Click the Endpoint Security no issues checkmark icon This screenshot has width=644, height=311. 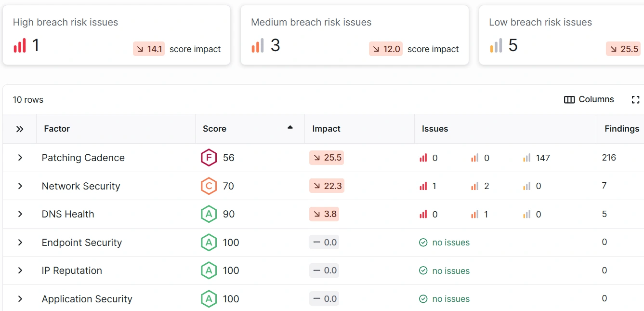pyautogui.click(x=423, y=243)
